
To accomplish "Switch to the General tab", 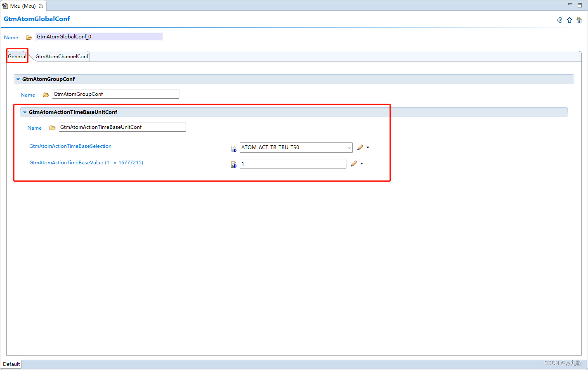I will click(17, 56).
